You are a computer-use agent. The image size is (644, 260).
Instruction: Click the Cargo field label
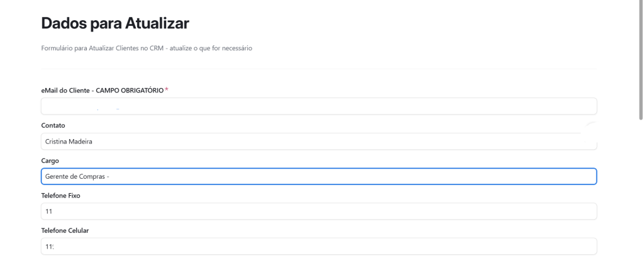[50, 161]
